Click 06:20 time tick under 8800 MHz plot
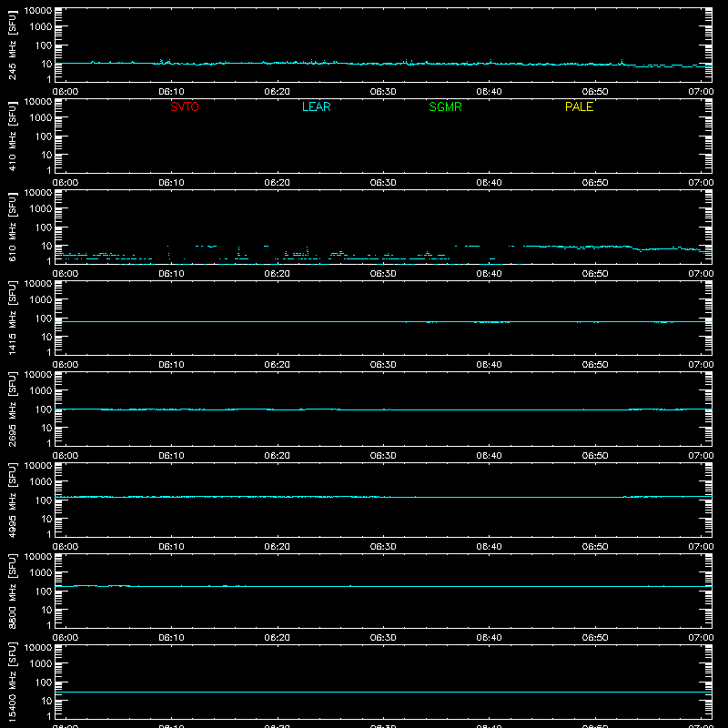 [278, 638]
